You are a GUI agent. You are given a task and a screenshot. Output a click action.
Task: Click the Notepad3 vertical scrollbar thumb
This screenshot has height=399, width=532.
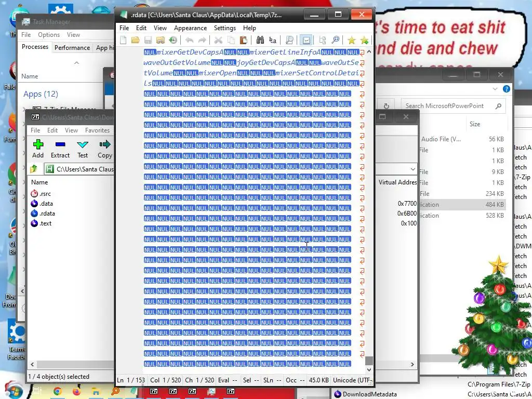[x=369, y=361]
